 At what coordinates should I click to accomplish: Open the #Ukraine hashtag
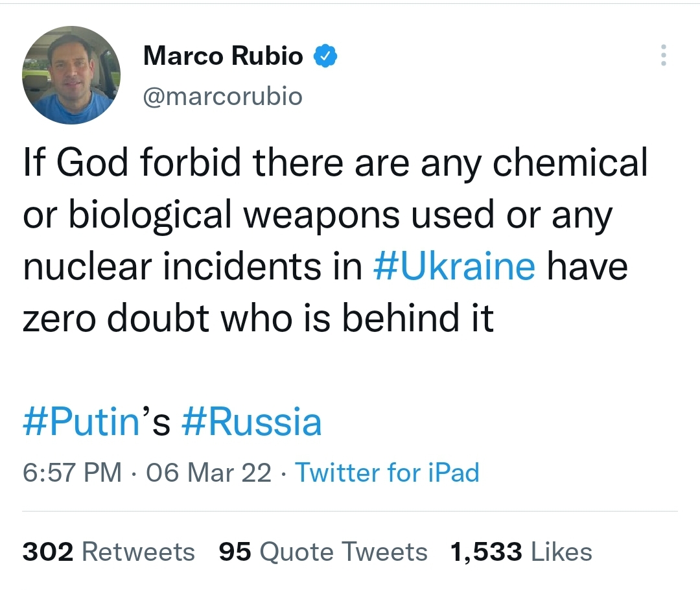pos(455,266)
